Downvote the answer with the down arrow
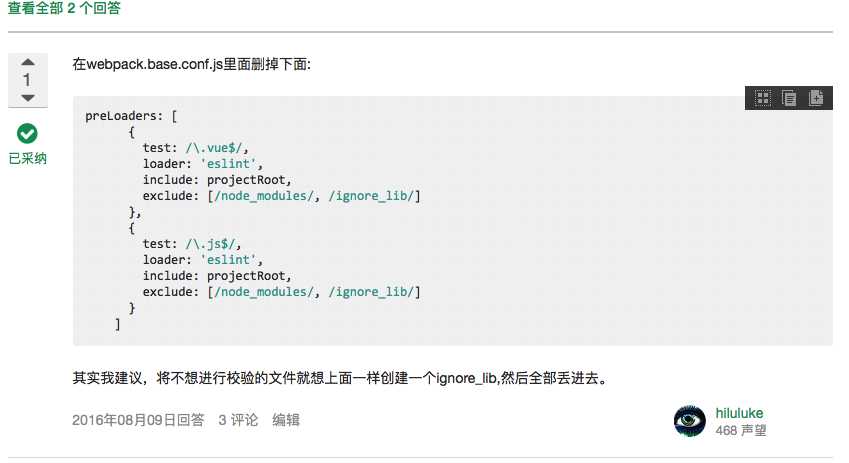Image resolution: width=849 pixels, height=463 pixels. [x=27, y=98]
